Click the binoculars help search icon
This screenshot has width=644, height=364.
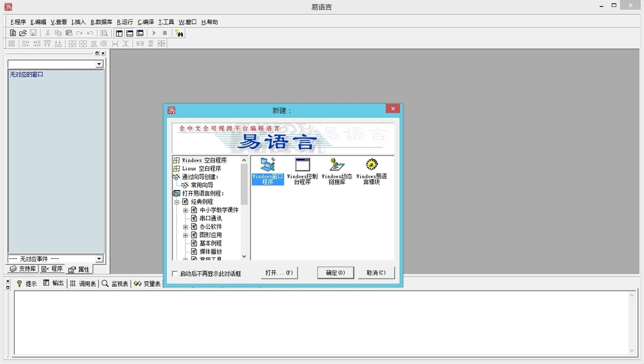[x=180, y=33]
